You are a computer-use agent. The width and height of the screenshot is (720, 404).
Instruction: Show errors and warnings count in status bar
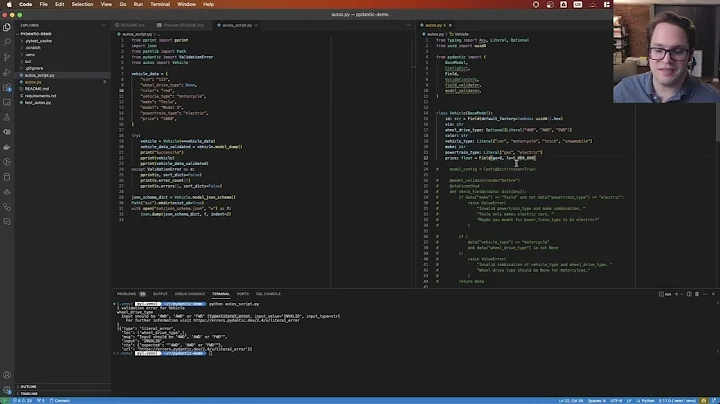pos(22,400)
